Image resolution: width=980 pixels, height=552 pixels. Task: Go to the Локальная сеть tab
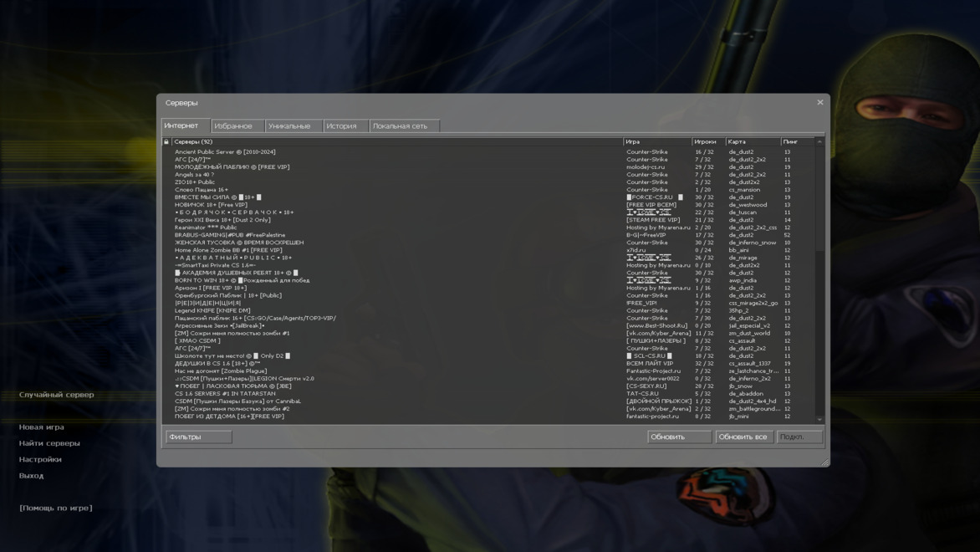coord(400,126)
